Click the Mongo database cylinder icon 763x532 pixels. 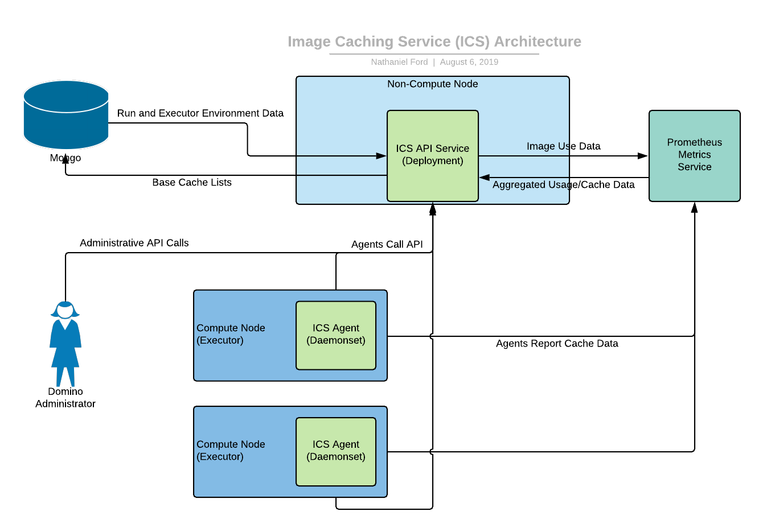coord(66,115)
